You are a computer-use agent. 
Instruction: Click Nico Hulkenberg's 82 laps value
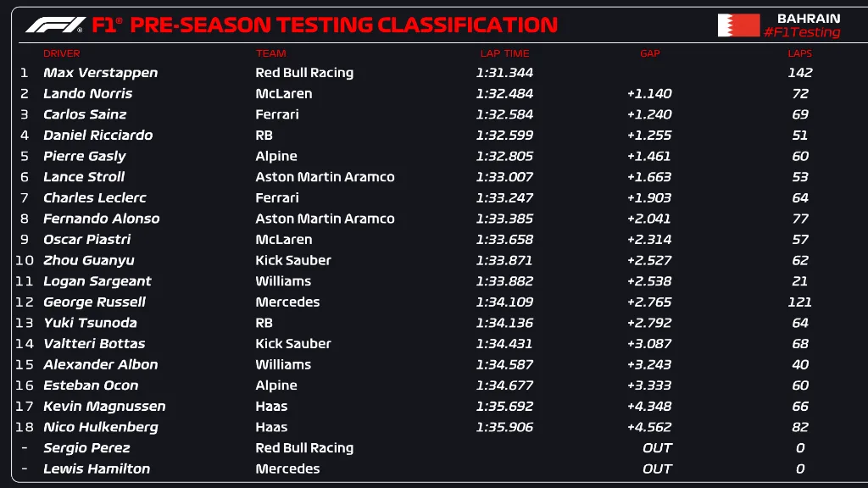[x=800, y=427]
